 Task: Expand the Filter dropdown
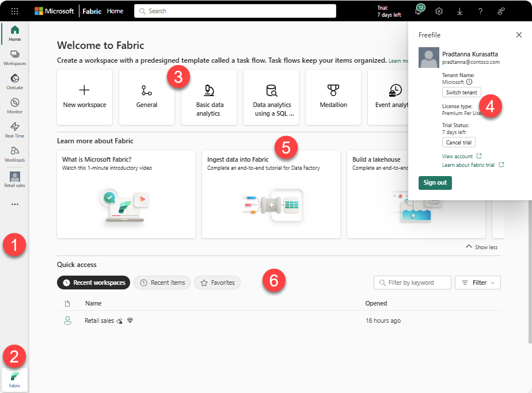477,283
